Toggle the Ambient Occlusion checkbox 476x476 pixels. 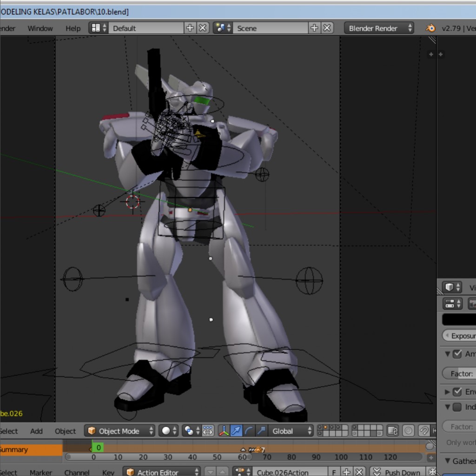coord(457,354)
